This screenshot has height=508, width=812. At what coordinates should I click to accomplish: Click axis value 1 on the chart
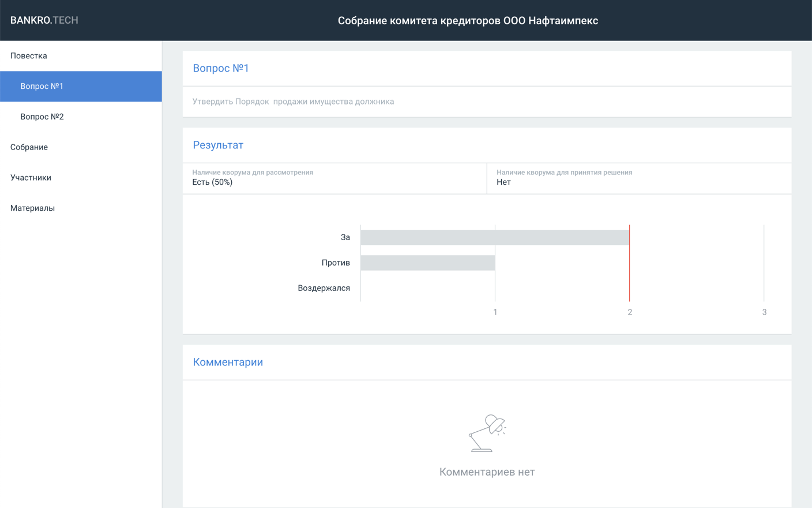[x=495, y=312]
